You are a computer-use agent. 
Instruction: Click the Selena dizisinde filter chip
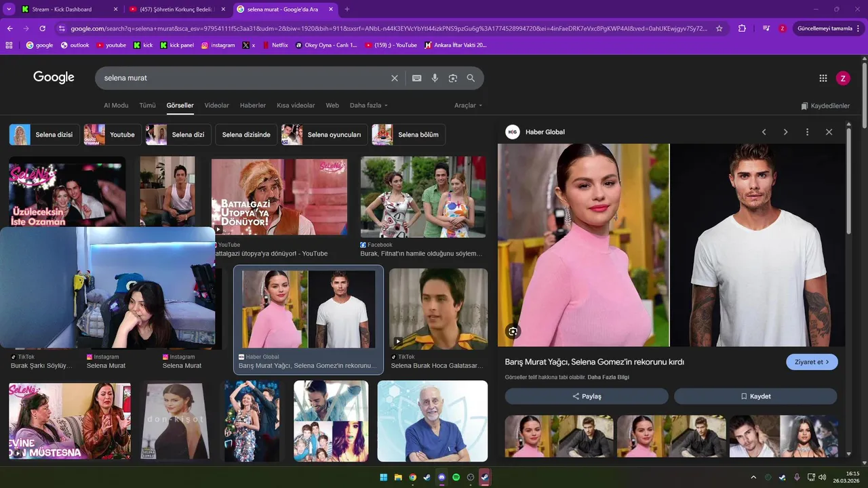click(246, 135)
